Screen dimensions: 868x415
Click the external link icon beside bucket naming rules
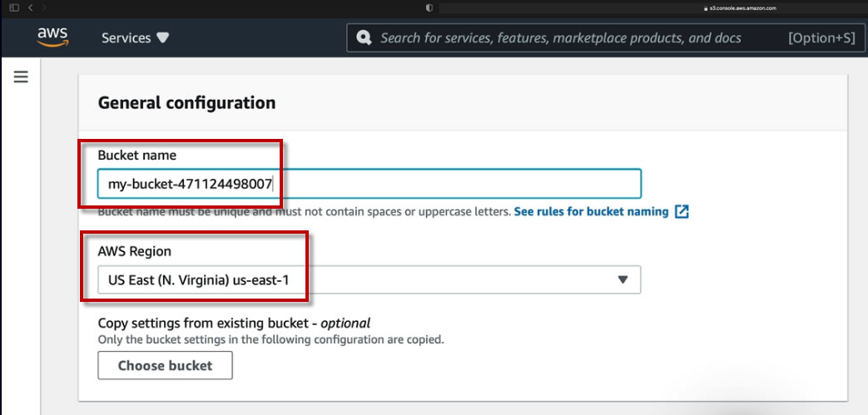tap(682, 211)
